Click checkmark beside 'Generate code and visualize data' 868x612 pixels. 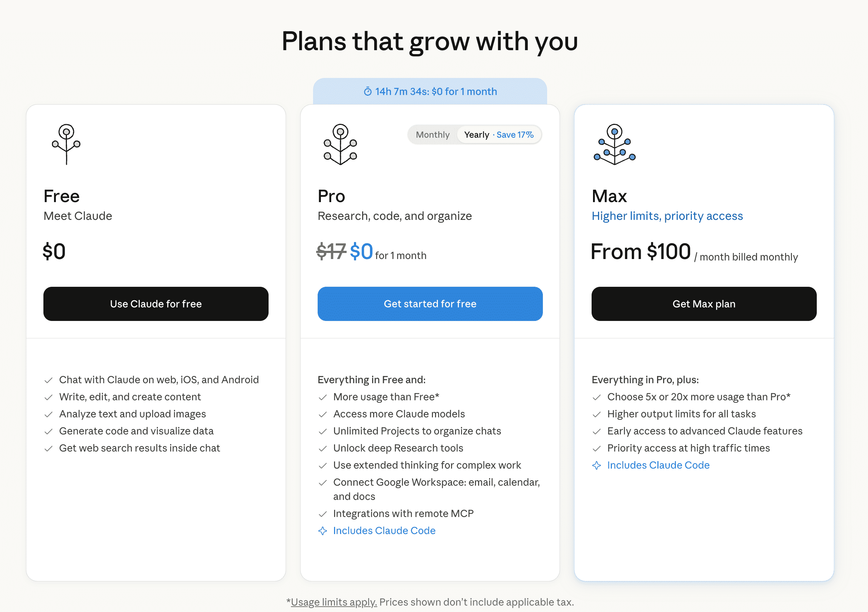[x=48, y=432]
